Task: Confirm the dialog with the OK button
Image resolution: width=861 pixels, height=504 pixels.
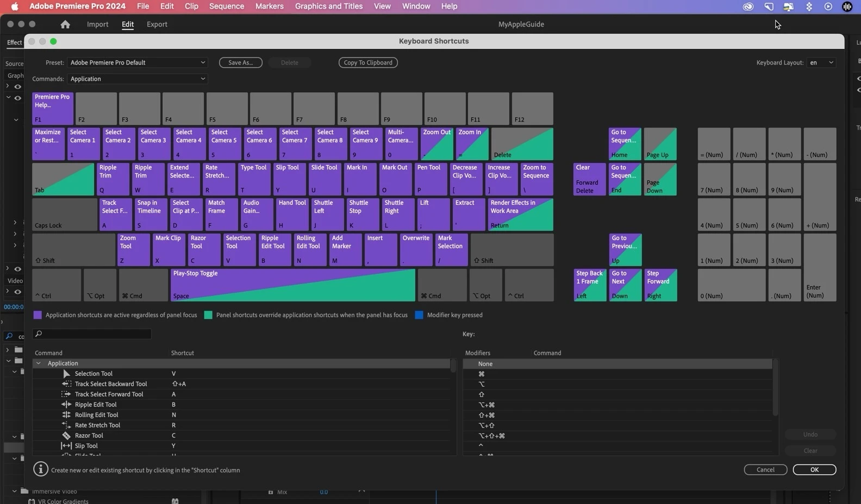Action: (814, 470)
